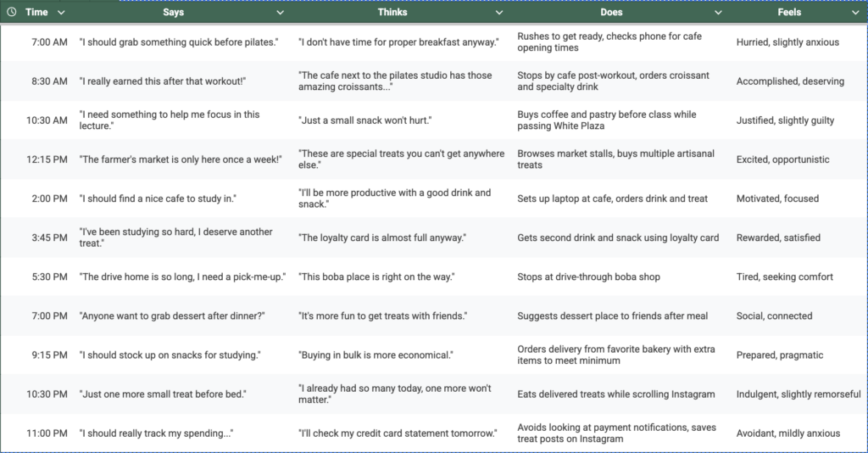Select the "Indulgent, slightly remorseful" cell

tap(798, 394)
